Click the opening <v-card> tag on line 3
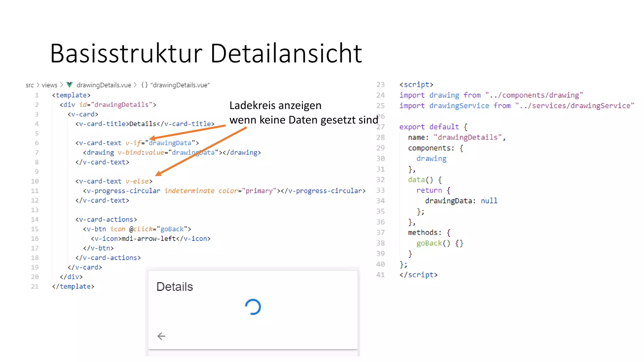 coord(83,114)
